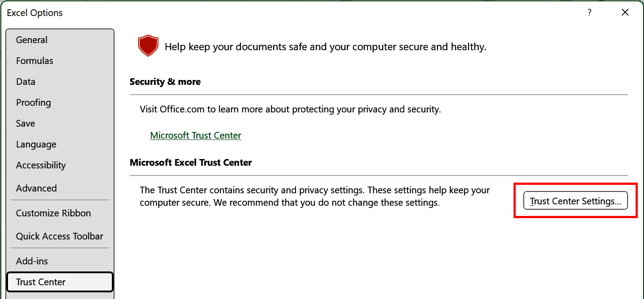
Task: Select Trust Center in the sidebar
Action: point(40,282)
